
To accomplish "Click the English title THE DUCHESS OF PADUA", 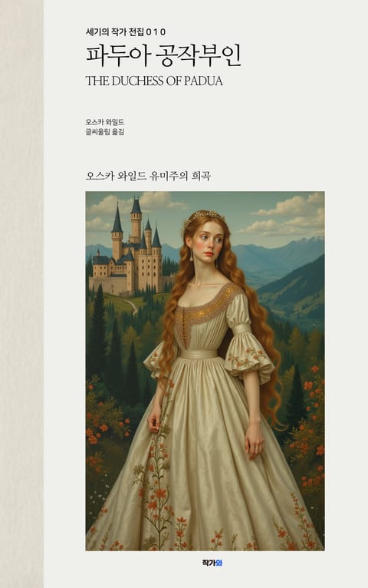I will coord(154,81).
